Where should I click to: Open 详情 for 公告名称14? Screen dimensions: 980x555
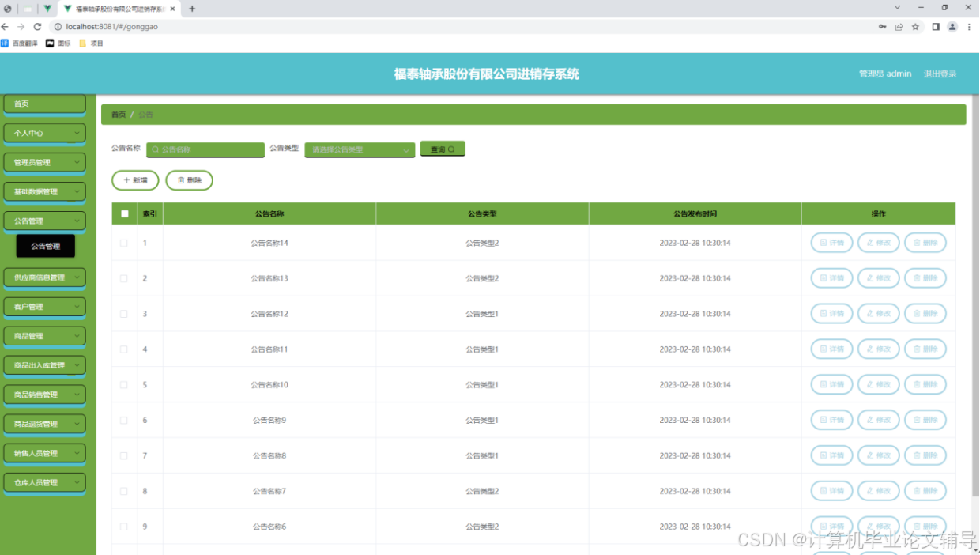(x=831, y=243)
